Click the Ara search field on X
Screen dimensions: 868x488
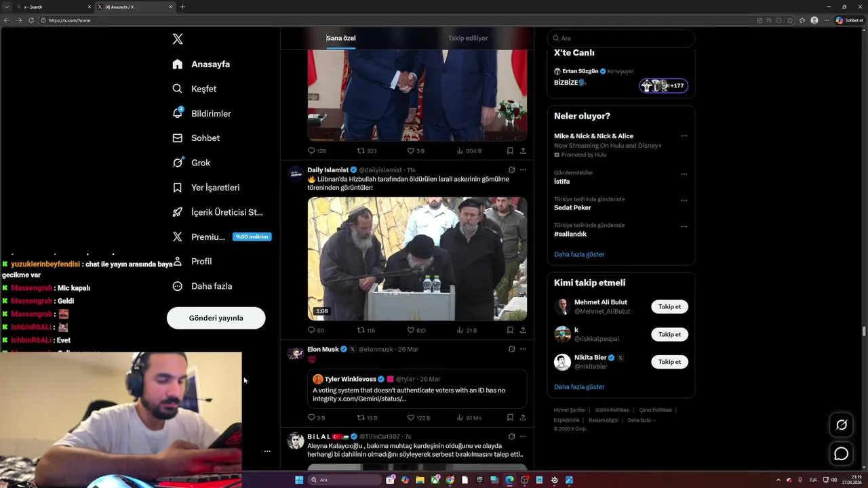(620, 39)
